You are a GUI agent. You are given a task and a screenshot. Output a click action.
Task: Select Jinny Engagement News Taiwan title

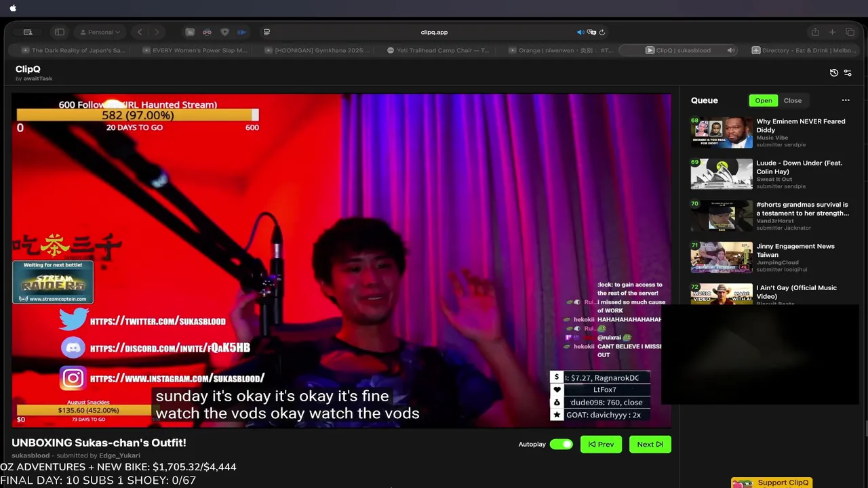click(x=795, y=250)
